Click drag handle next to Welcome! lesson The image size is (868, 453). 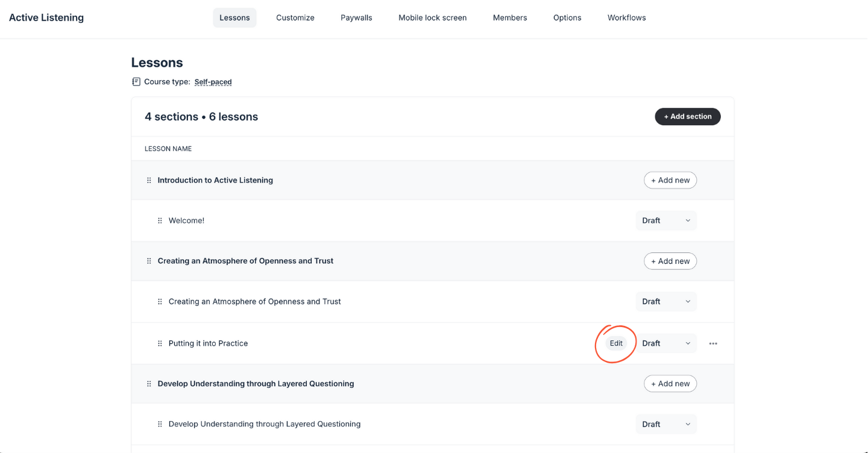tap(160, 220)
